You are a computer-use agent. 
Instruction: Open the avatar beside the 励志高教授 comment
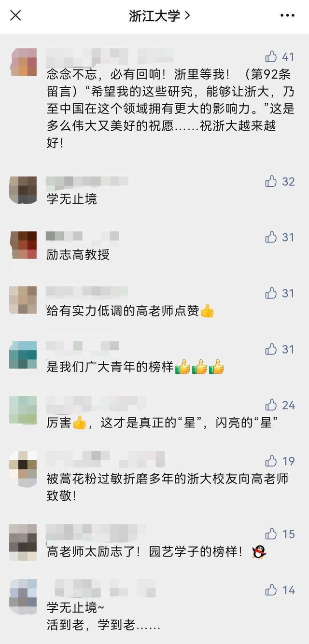click(x=23, y=245)
